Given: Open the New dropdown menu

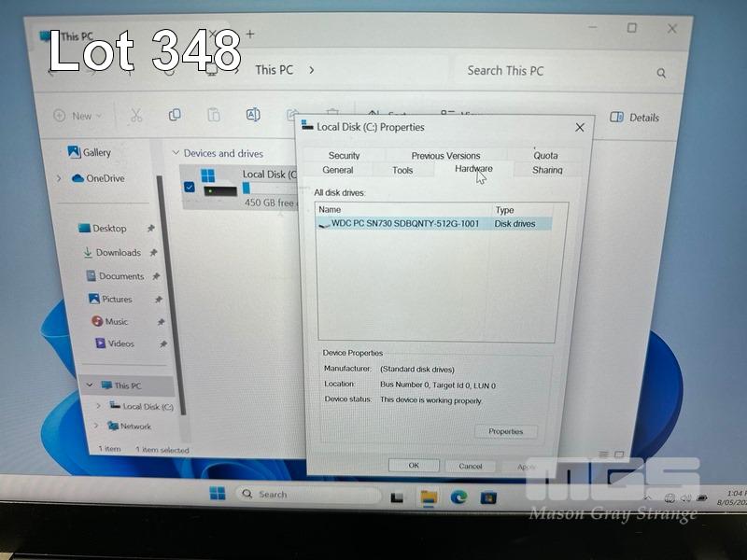Looking at the screenshot, I should pos(75,116).
